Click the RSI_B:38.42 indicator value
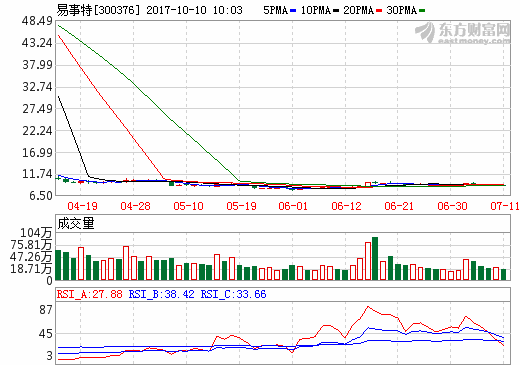Screen dimensions: 520x365 pos(161,294)
